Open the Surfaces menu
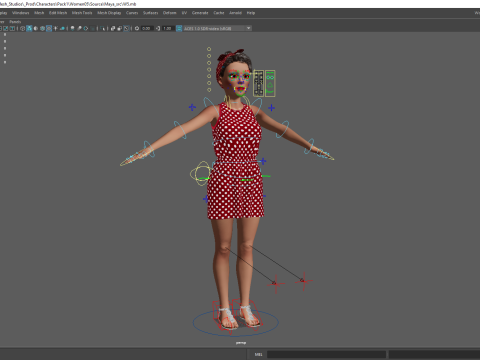Viewport: 480px width, 360px height. [151, 13]
